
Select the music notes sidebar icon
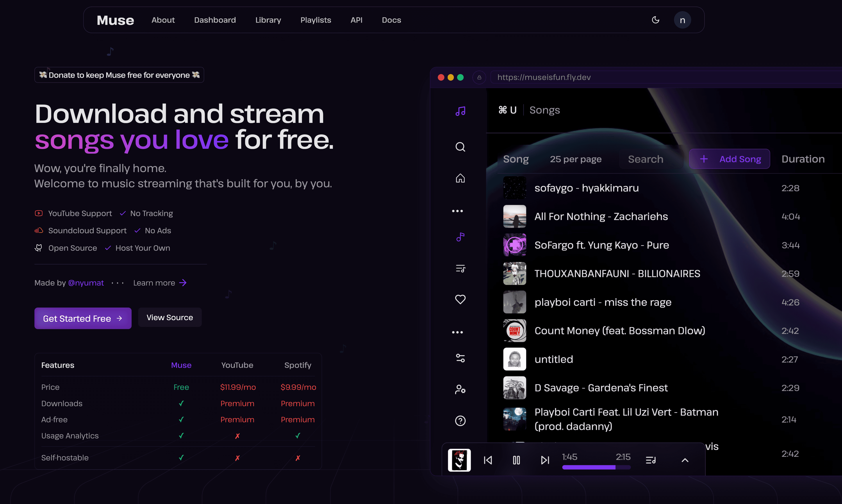pyautogui.click(x=460, y=111)
